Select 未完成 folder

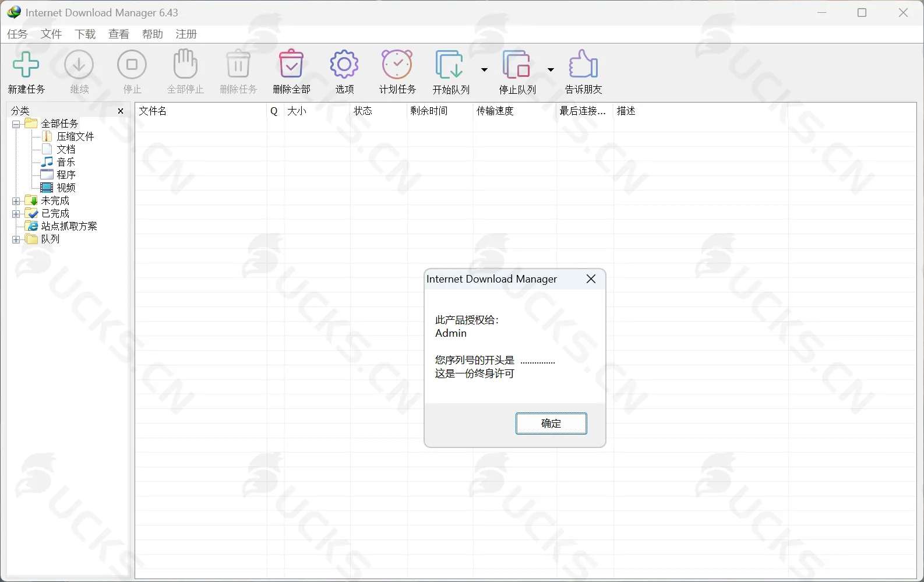55,200
